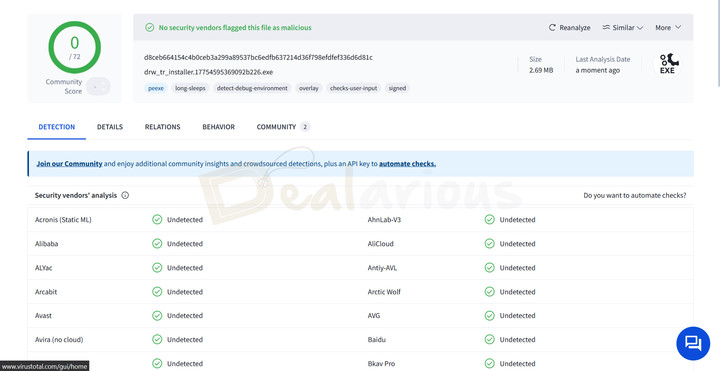Click the Avast undetected check icon
The image size is (720, 371).
coord(157,315)
